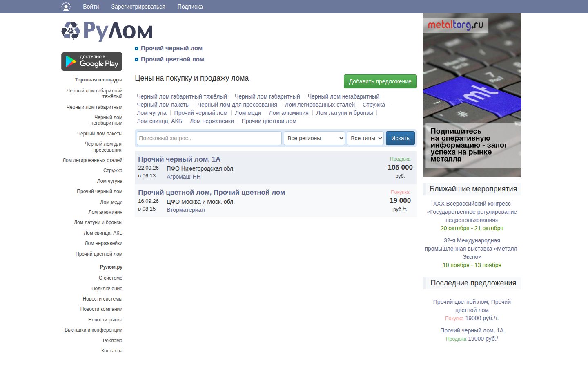
Task: Click the Искать search button
Action: pos(400,138)
